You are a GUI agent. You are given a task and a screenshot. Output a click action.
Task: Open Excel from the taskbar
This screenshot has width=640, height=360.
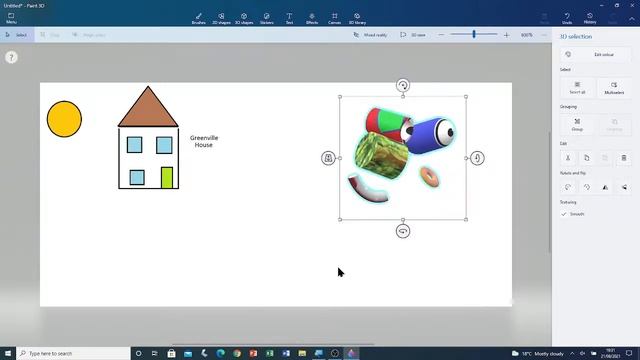(x=269, y=353)
